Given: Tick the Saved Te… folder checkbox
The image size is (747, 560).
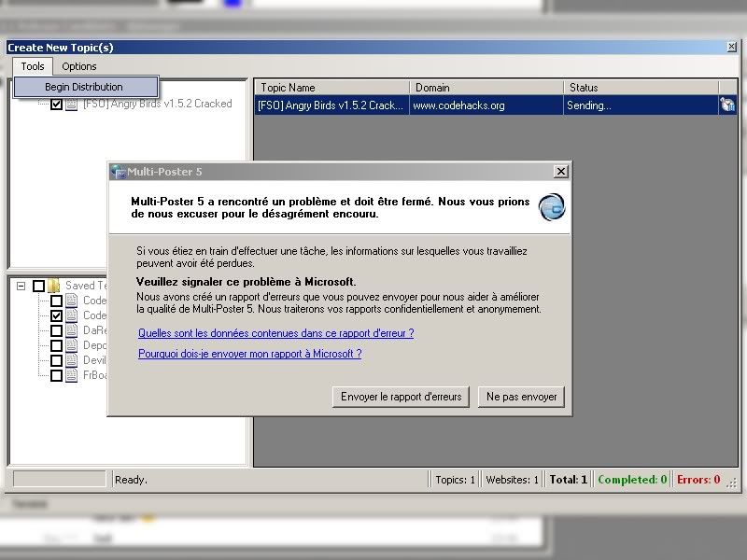Looking at the screenshot, I should coord(38,286).
